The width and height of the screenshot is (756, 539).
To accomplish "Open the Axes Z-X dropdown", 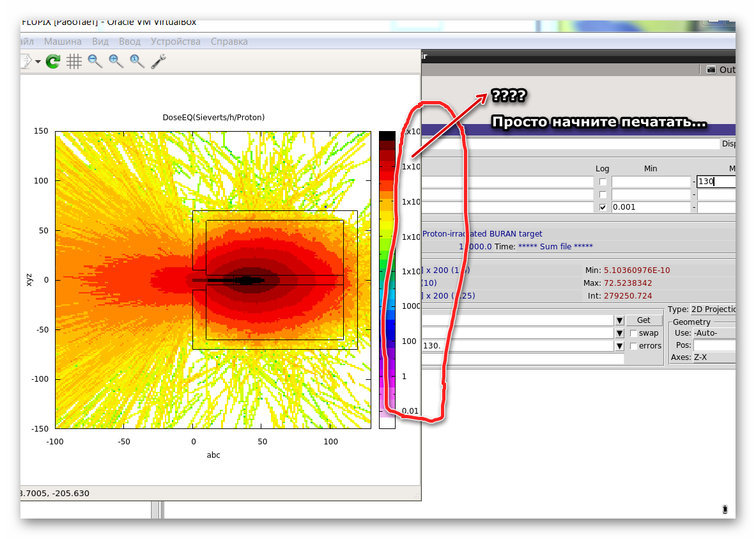I will (x=714, y=357).
